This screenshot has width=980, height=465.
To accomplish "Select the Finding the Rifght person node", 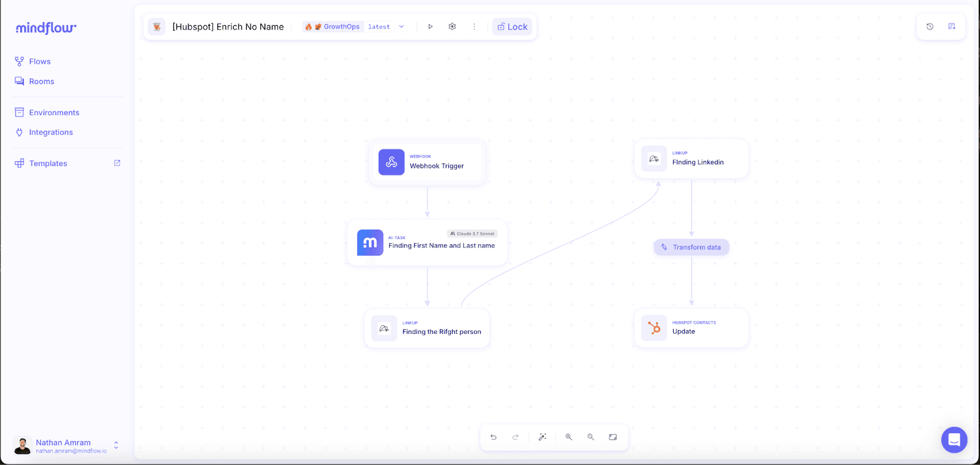I will 428,328.
